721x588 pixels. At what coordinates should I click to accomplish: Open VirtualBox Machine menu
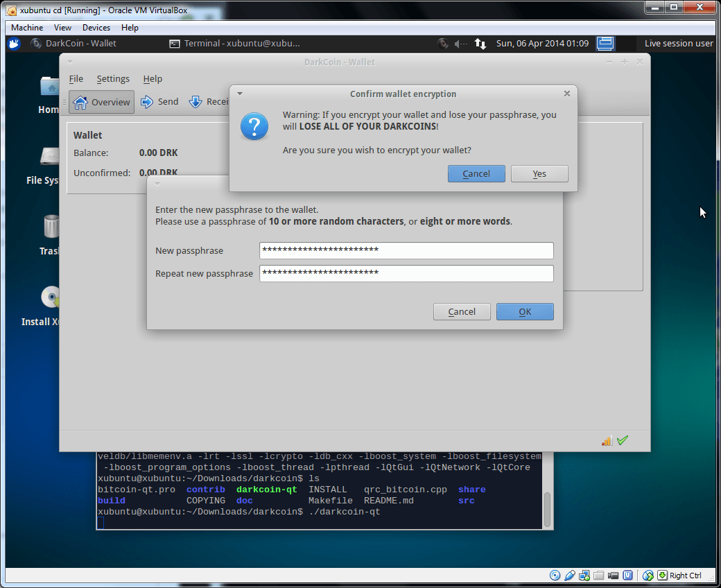pyautogui.click(x=27, y=28)
